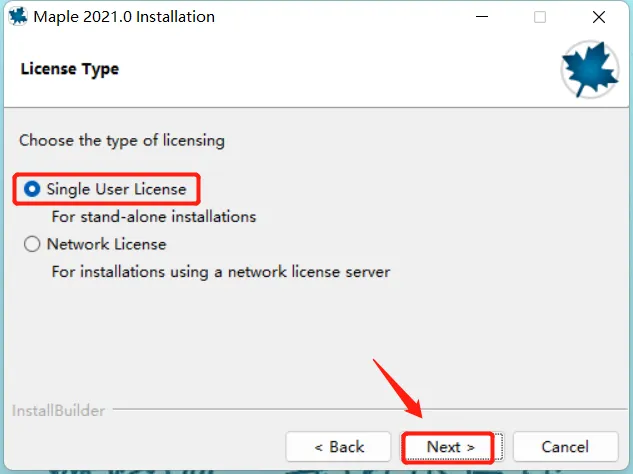Screen dimensions: 633x474
Task: Select the Single User License radio button
Action: pos(32,189)
